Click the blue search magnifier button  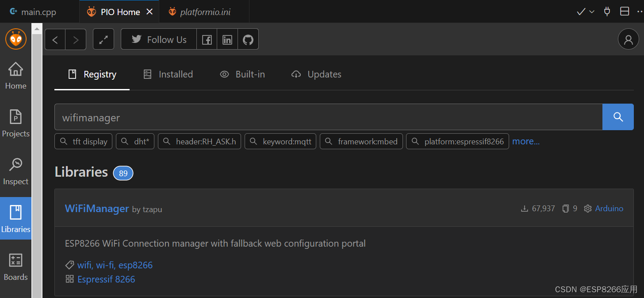click(618, 117)
